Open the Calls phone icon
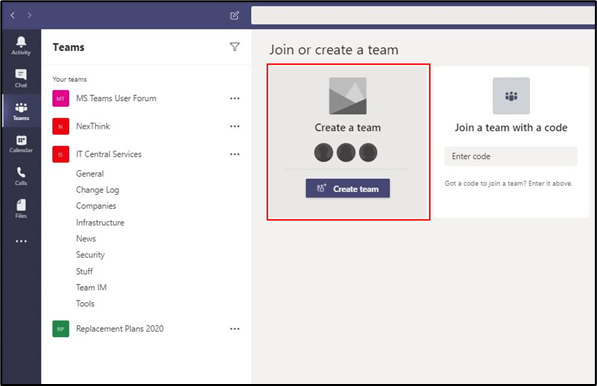 coord(21,176)
